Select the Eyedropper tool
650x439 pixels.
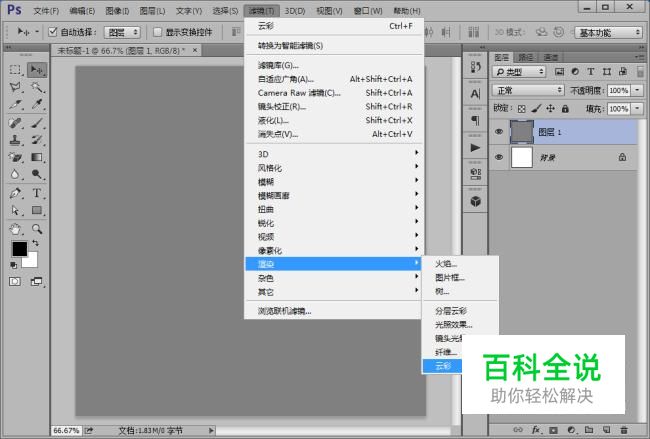(36, 104)
